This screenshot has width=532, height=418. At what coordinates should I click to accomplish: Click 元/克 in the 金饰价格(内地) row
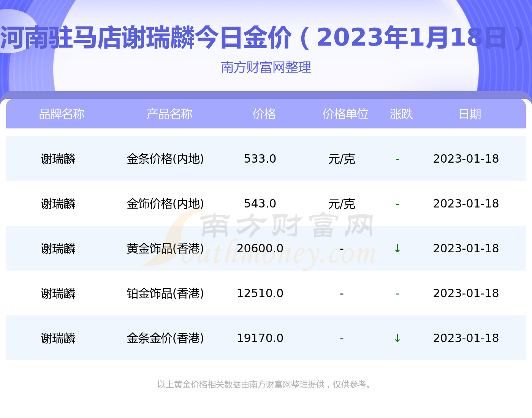tap(342, 204)
